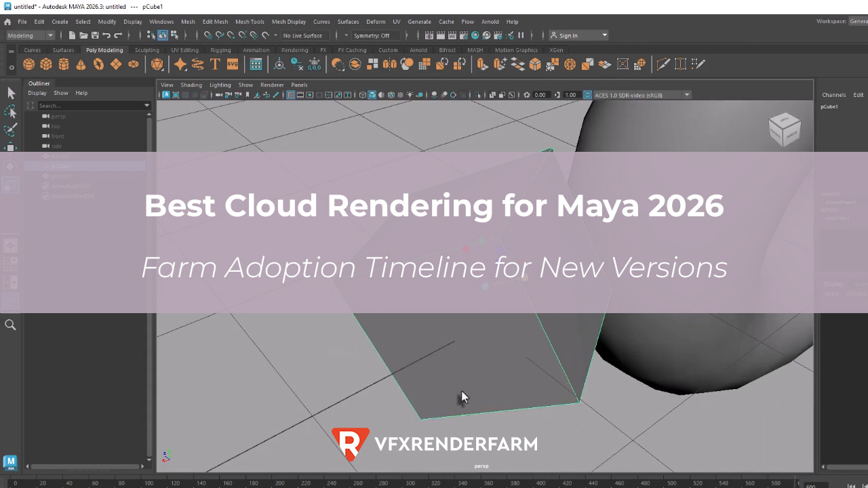868x488 pixels.
Task: Switch to the Sculpting shelf tab
Action: (146, 50)
